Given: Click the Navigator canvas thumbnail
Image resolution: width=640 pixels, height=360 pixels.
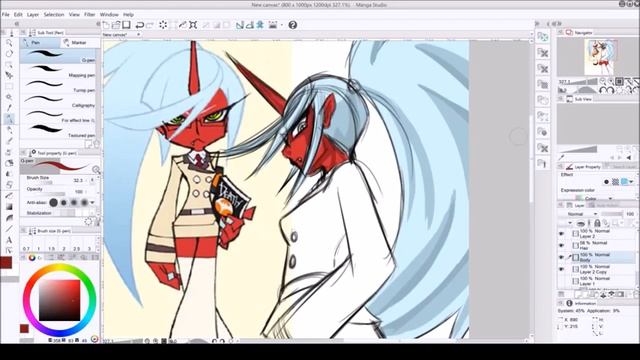Looking at the screenshot, I should click(x=600, y=57).
